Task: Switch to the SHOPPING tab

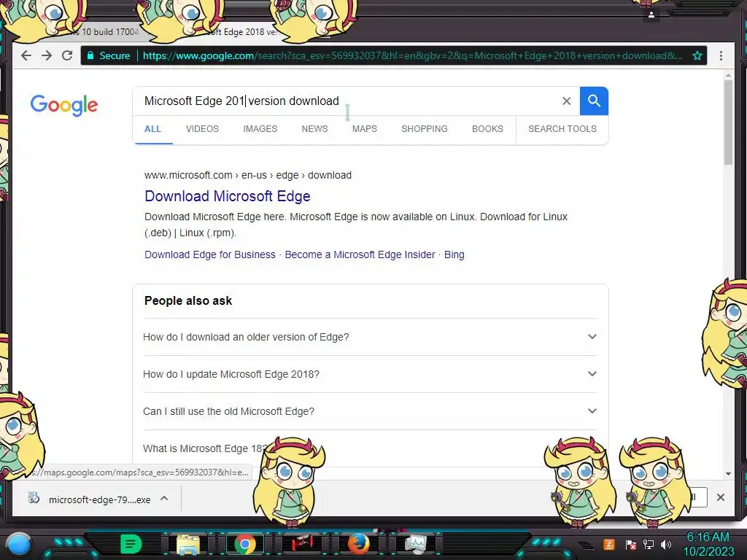Action: tap(425, 129)
